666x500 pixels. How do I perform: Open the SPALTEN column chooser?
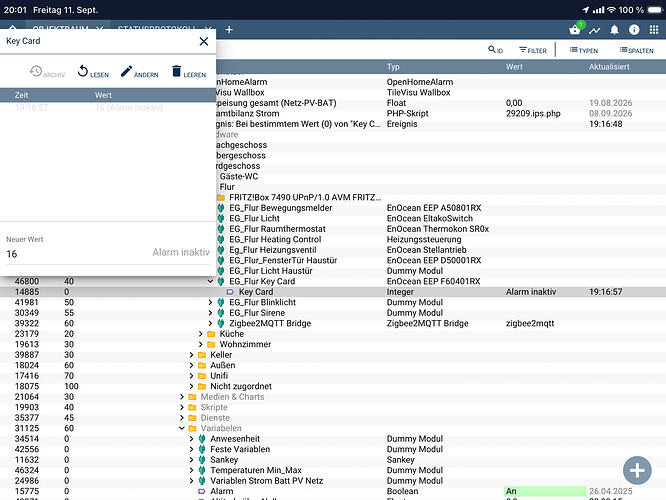[x=636, y=50]
